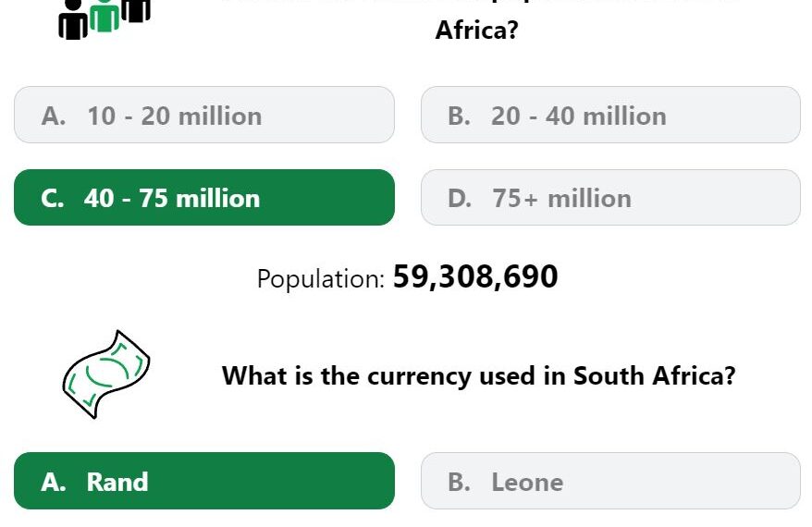The width and height of the screenshot is (812, 527).
Task: Click the people group population icon
Action: pos(105,19)
